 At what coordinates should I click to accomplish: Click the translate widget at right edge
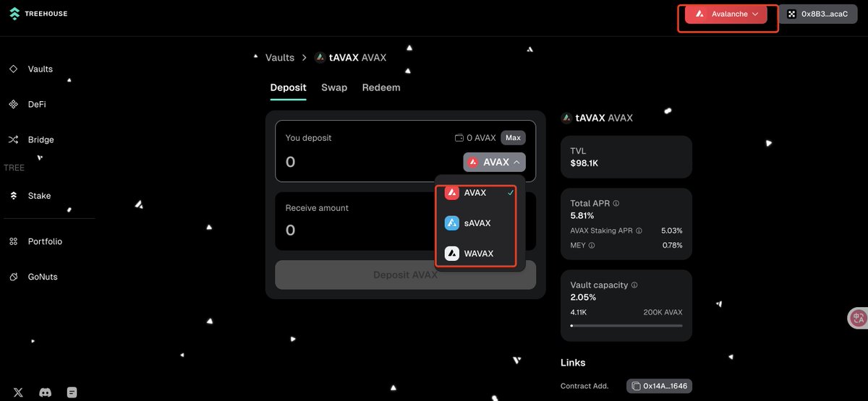point(858,319)
